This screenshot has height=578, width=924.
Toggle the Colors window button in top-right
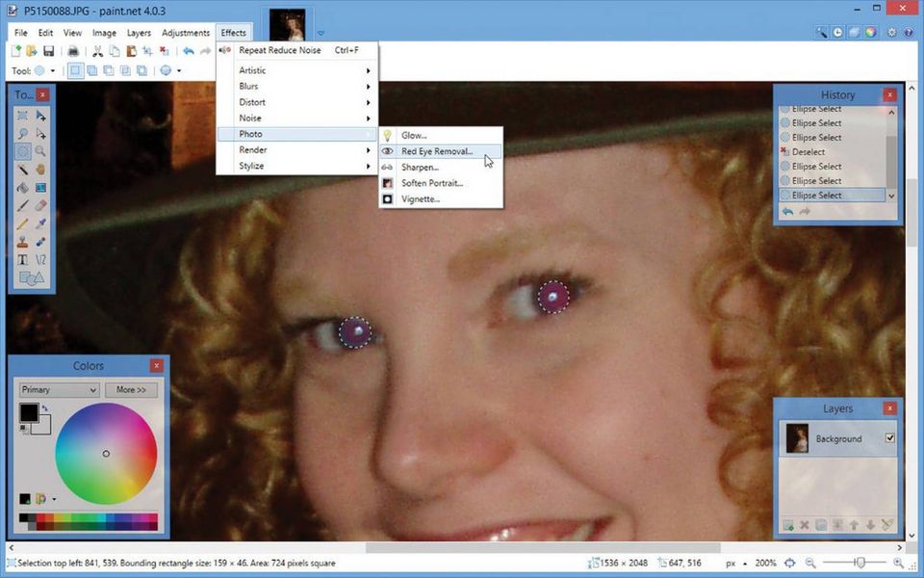coord(870,33)
